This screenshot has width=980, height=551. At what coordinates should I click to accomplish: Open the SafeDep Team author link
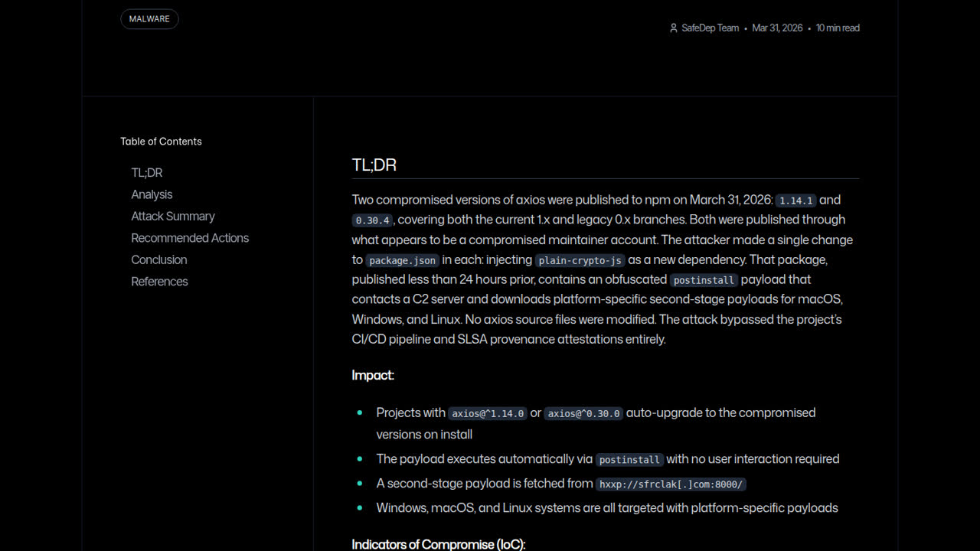click(x=710, y=28)
